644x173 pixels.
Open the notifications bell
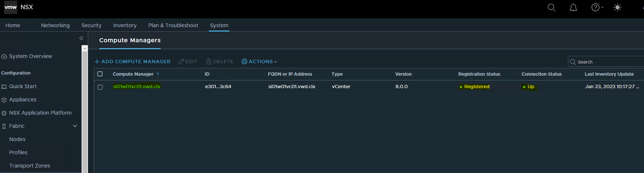(573, 7)
